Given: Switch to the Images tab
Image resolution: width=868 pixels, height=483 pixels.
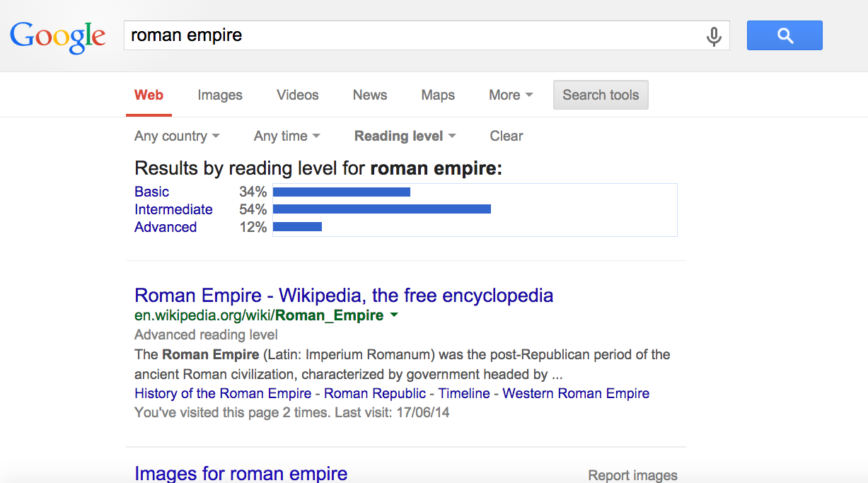Looking at the screenshot, I should 220,95.
